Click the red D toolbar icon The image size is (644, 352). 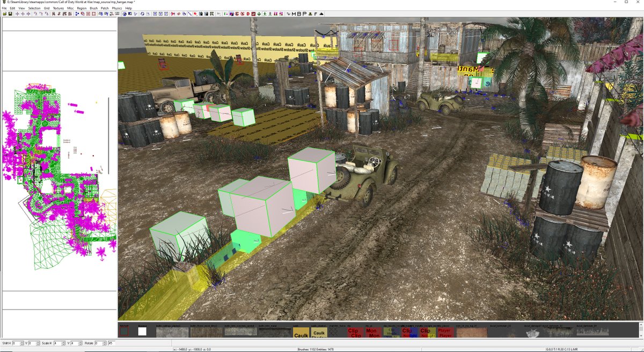point(248,14)
